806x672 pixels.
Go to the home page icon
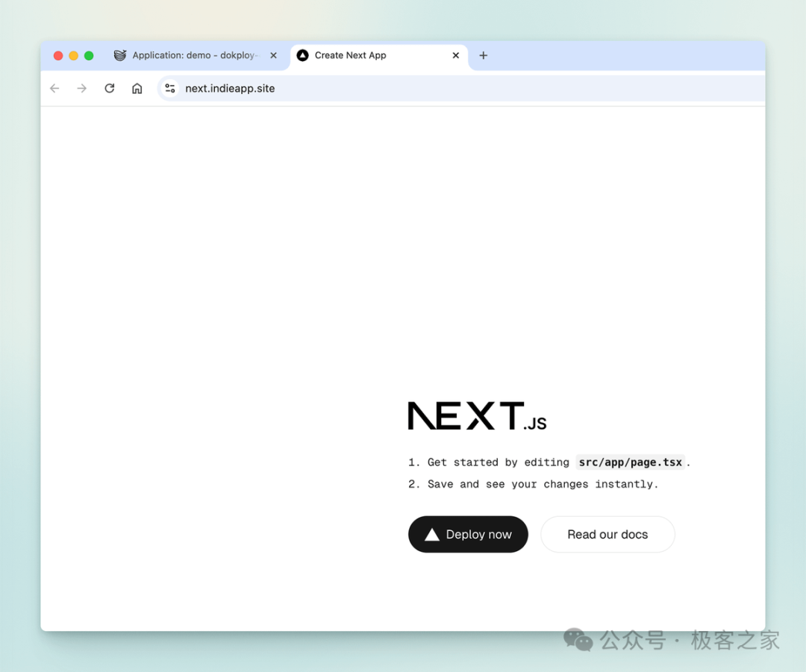[137, 88]
